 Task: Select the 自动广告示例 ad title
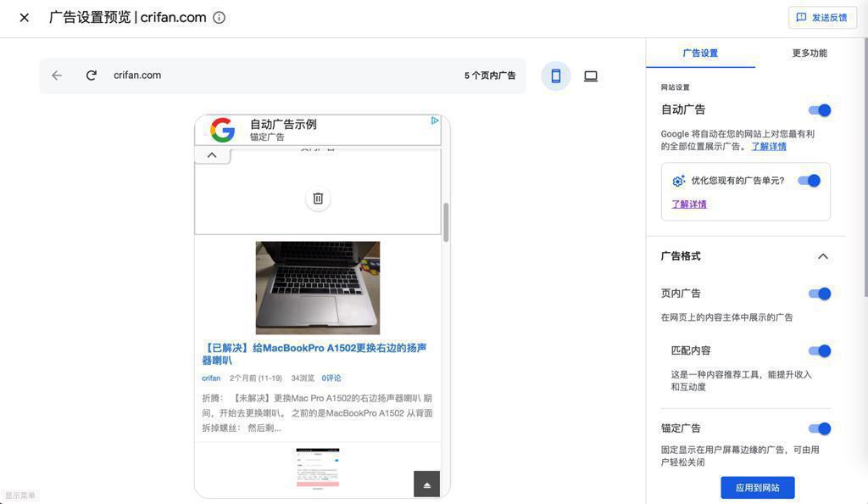tap(283, 124)
